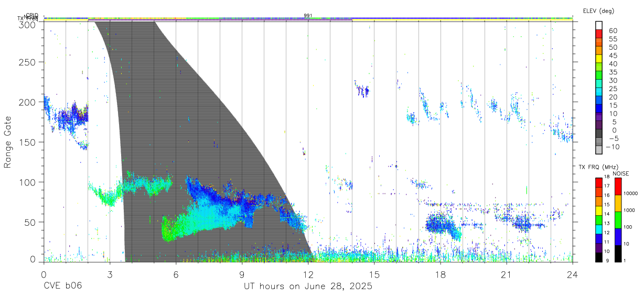
Task: Click the '3' UT hour tick label
Action: coord(110,274)
